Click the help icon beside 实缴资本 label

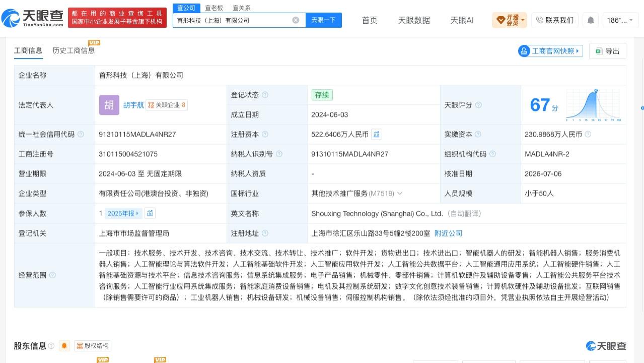tap(478, 135)
